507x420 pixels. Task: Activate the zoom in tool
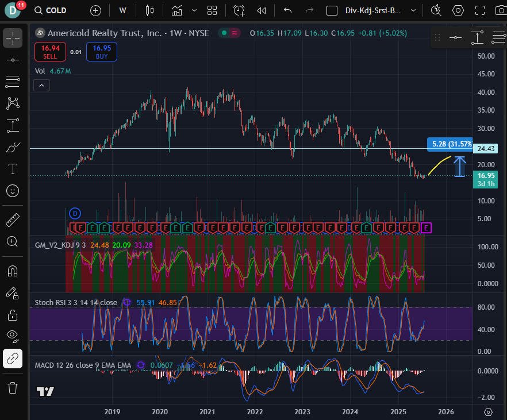[13, 241]
